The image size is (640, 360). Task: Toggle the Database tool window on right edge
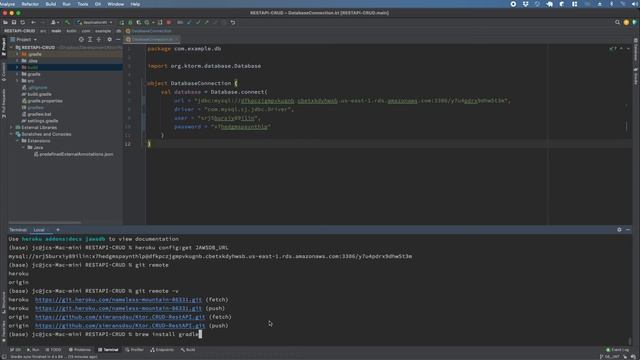pyautogui.click(x=636, y=49)
